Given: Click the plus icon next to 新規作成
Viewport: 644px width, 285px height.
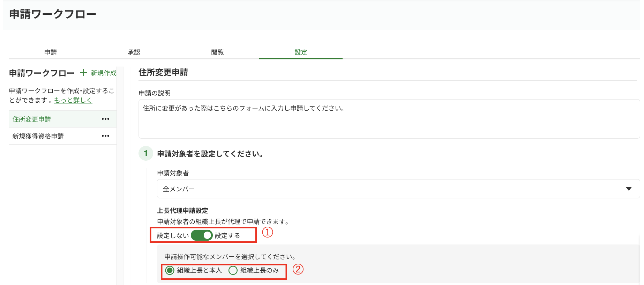Looking at the screenshot, I should (83, 73).
